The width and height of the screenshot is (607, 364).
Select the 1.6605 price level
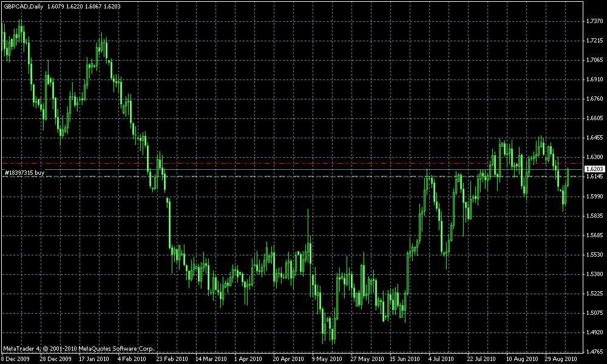point(595,118)
